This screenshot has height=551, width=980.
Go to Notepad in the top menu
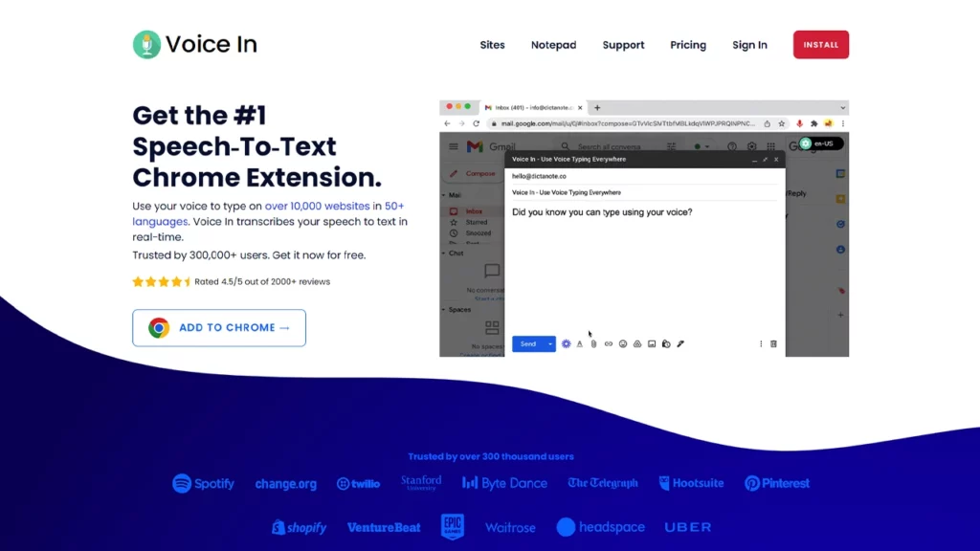553,45
